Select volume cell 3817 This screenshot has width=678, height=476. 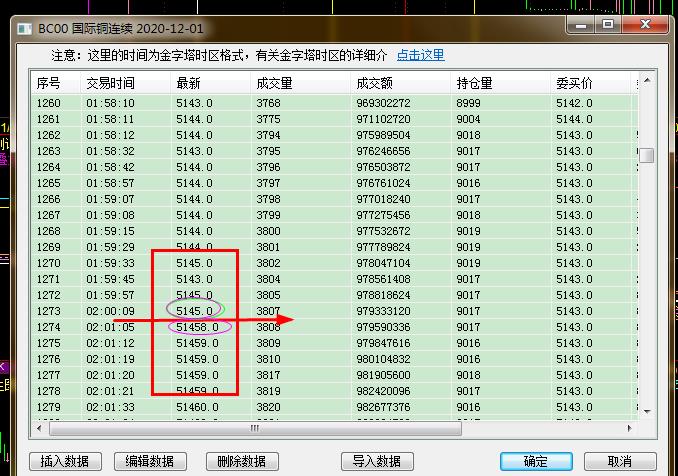tap(268, 375)
